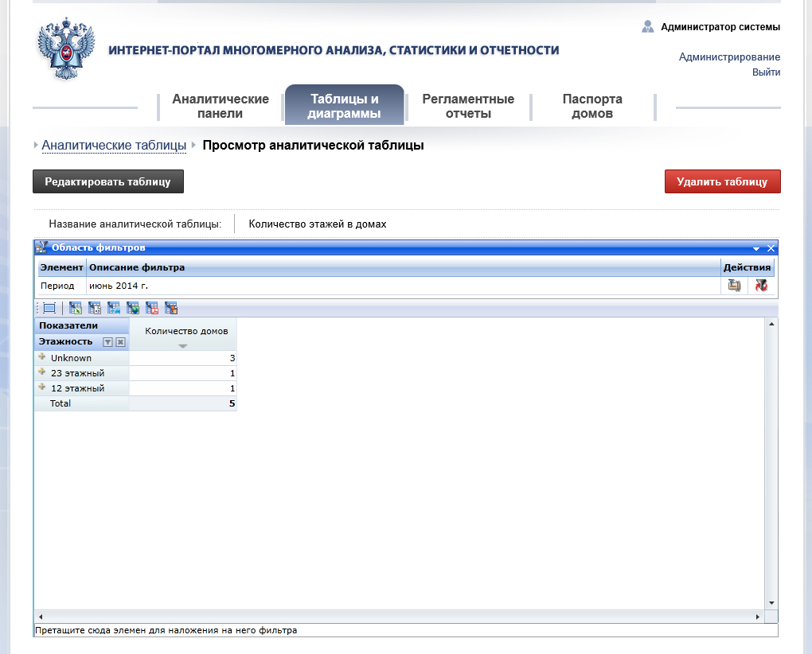Expand the 23 этажный row
Screen dimensions: 812x654
tap(41, 372)
